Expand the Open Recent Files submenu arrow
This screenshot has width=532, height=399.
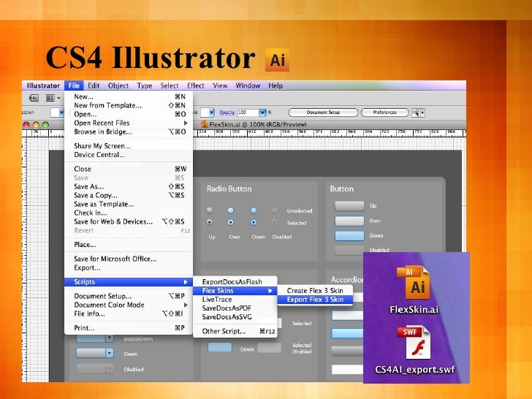pyautogui.click(x=186, y=123)
